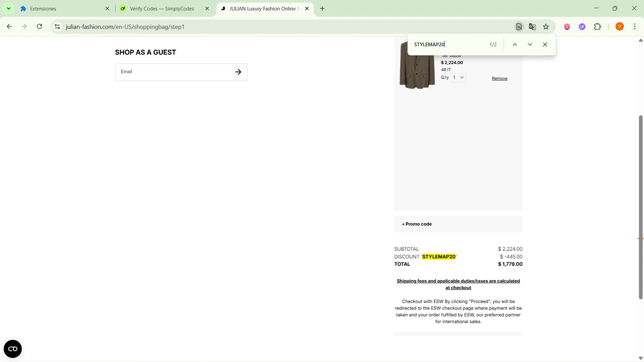Open the translate page icon
Screen dimensions: 644x362
(x=532, y=27)
